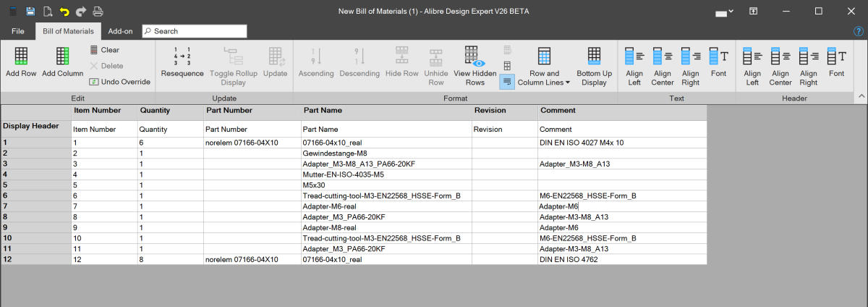Click the Clear button

(105, 50)
